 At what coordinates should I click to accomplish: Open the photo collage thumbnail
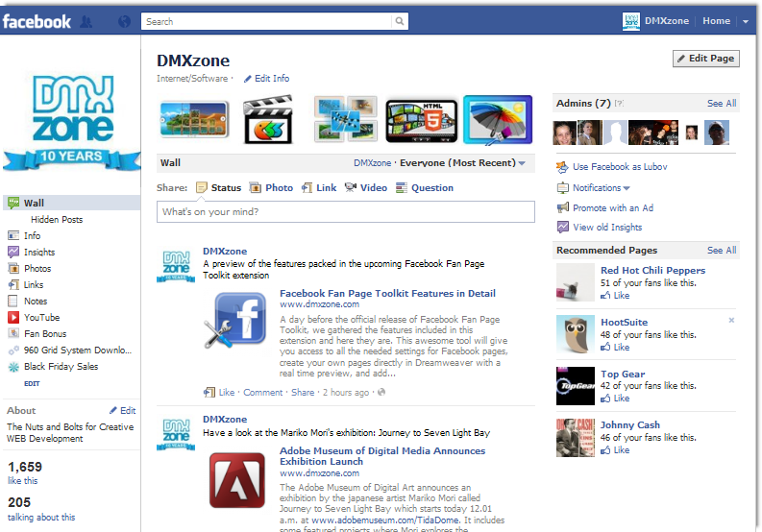(346, 119)
